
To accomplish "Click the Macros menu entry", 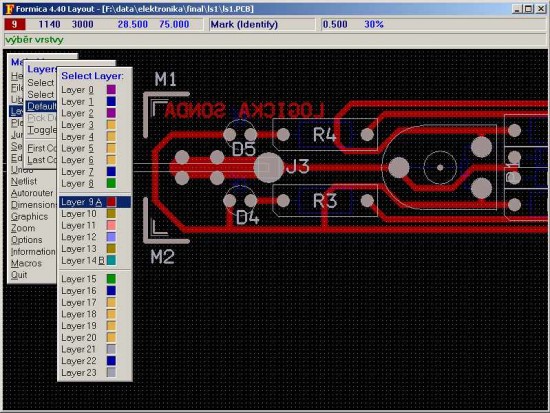I will tap(26, 263).
